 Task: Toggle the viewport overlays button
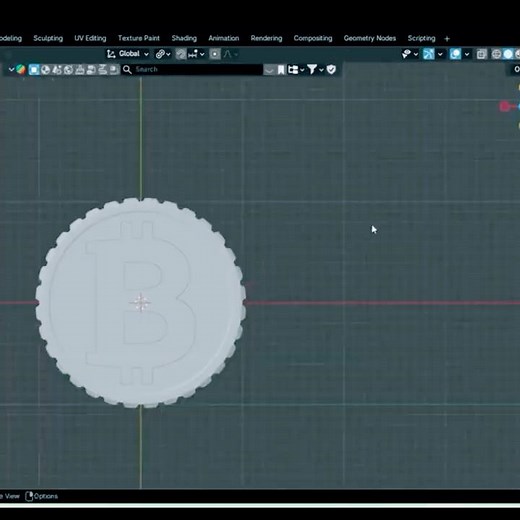[x=455, y=54]
